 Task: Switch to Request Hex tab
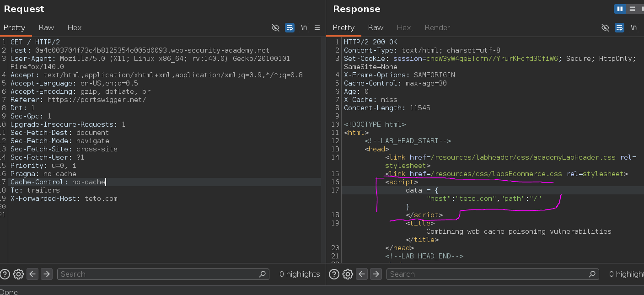click(x=75, y=27)
